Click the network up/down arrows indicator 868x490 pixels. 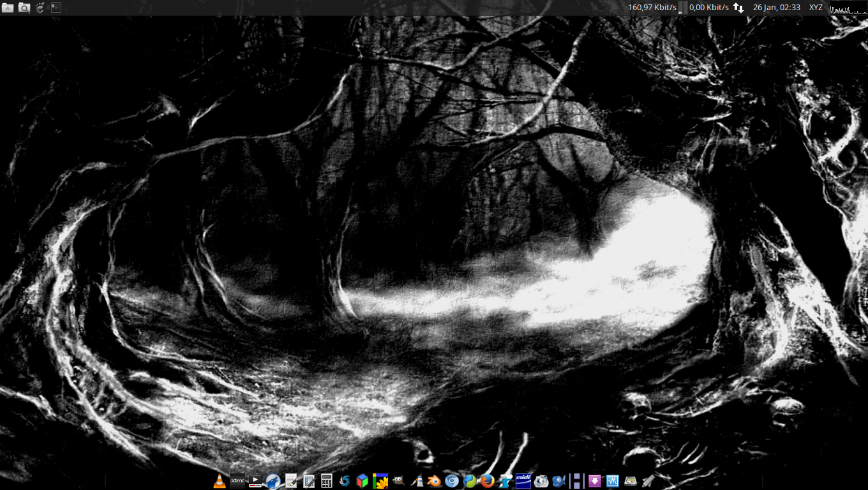tap(738, 8)
